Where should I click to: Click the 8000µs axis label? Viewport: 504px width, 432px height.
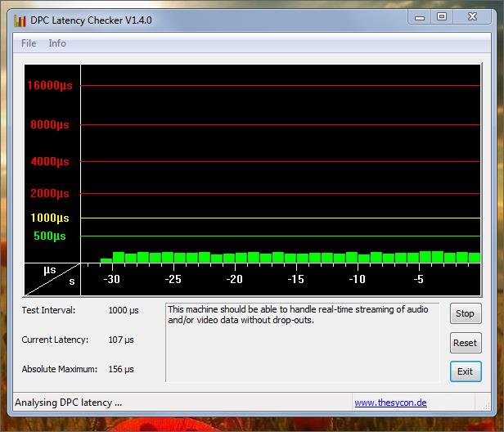click(50, 124)
